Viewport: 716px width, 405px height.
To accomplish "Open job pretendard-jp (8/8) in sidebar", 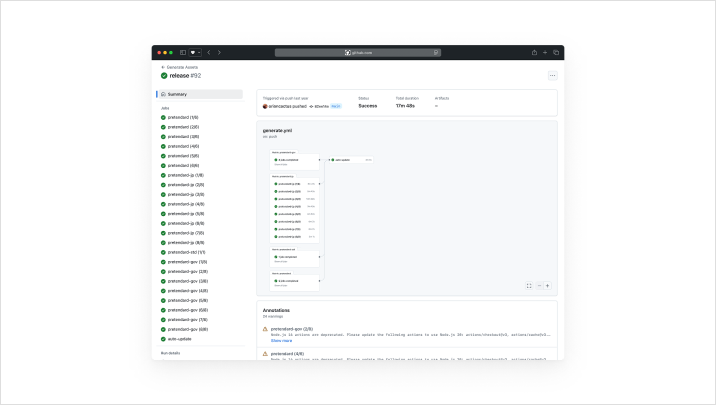I will click(x=182, y=242).
